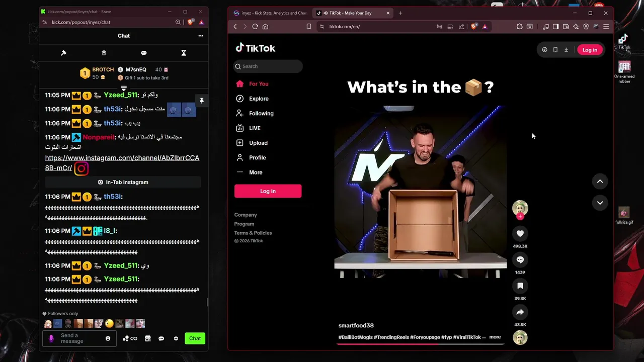Viewport: 644px width, 362px height.
Task: Select the first anime girl emote
Action: pos(48,324)
